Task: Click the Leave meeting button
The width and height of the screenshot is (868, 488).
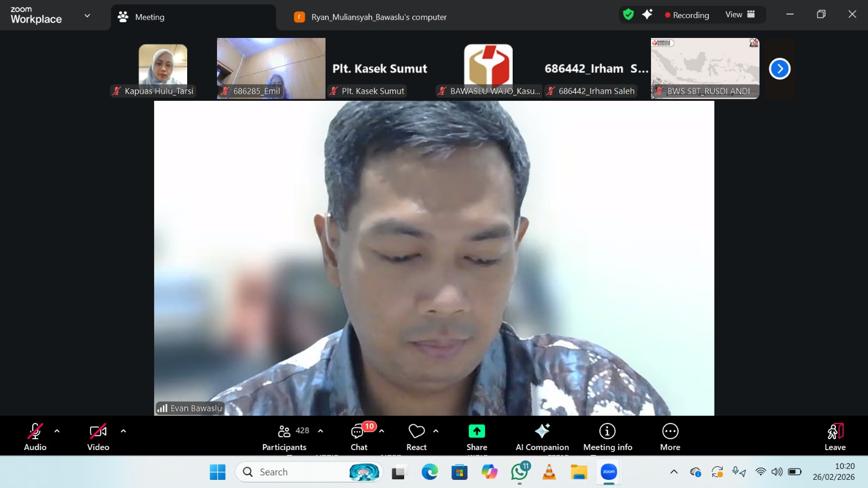Action: click(x=835, y=437)
